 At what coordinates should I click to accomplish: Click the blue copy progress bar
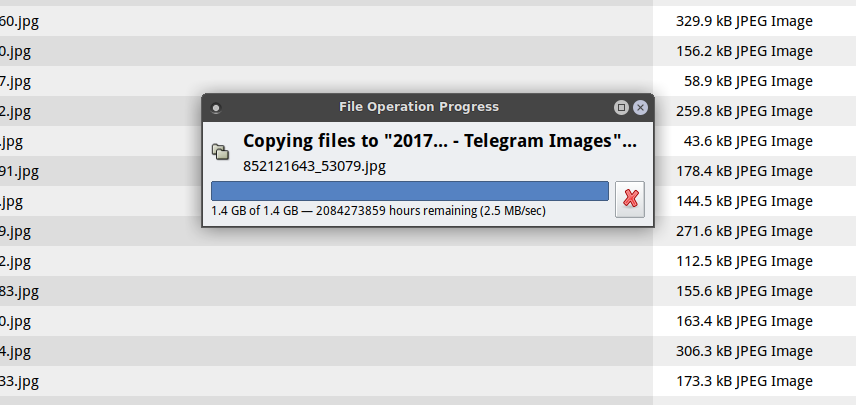tap(409, 191)
